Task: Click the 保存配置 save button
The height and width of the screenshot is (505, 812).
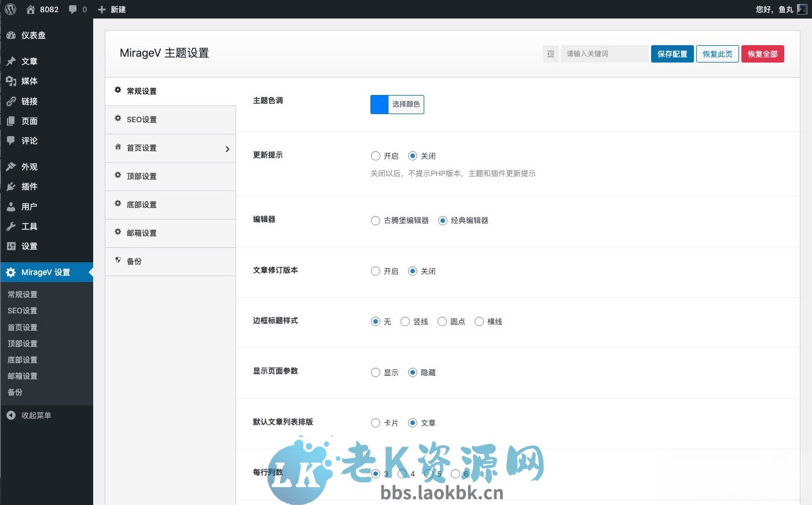Action: pos(672,53)
